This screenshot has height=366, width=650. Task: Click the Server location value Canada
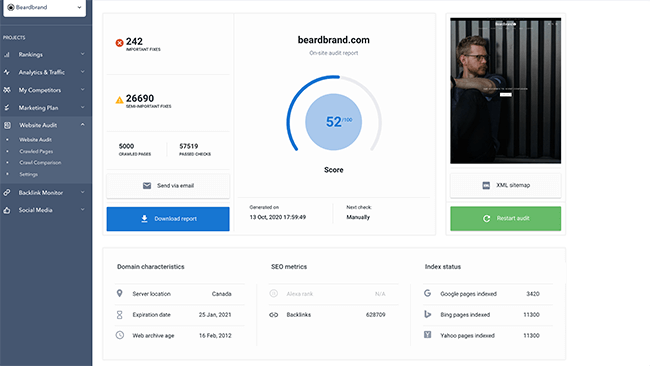click(x=221, y=294)
